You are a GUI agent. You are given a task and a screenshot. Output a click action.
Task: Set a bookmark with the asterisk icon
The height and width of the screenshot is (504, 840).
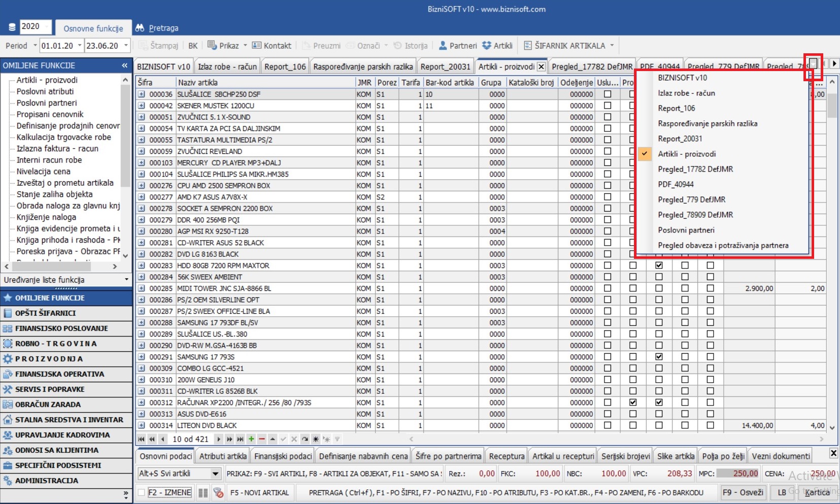click(316, 439)
